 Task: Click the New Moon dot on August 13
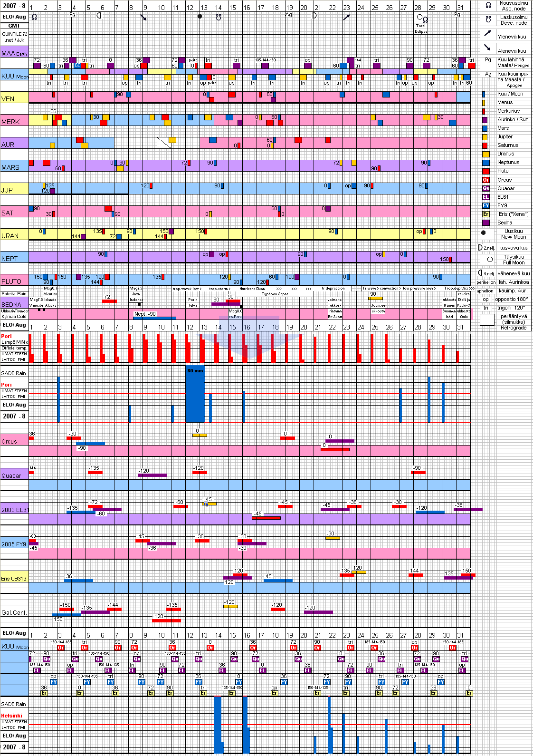coord(200,16)
